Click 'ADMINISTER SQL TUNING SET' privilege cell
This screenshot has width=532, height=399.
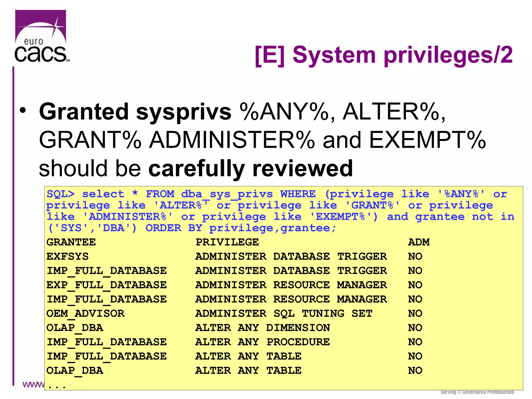(x=284, y=314)
